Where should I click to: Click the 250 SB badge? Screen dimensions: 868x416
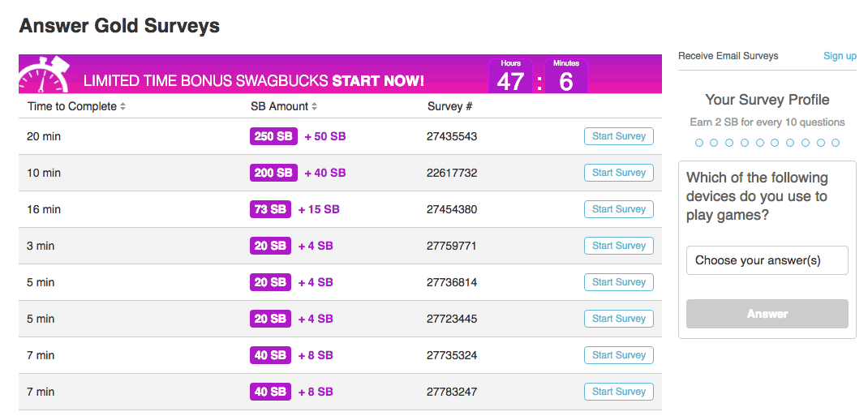pos(273,136)
